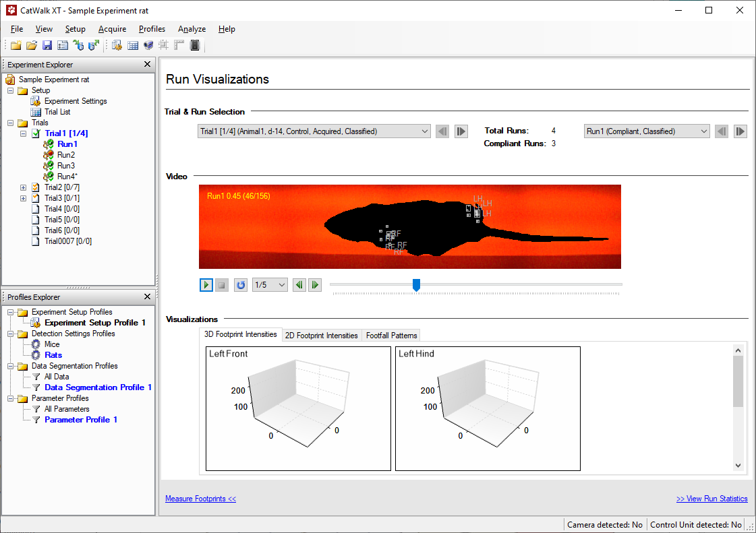Open the Setup menu
The image size is (756, 533).
[76, 29]
